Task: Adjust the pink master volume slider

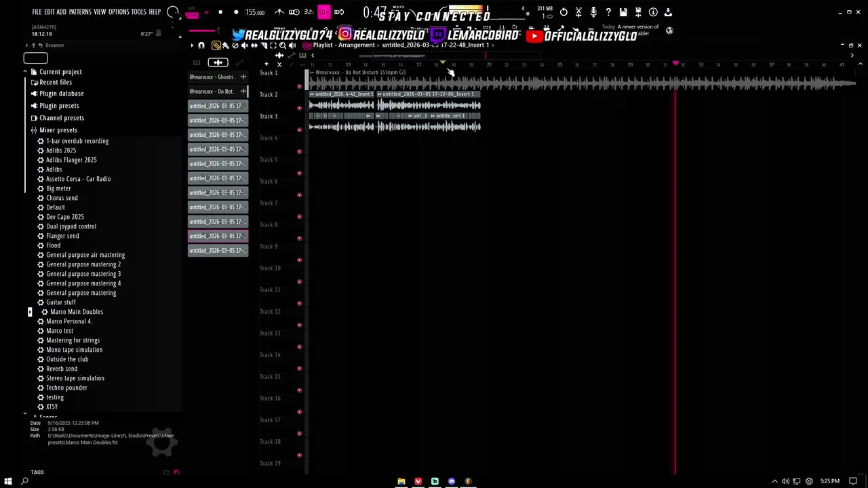Action: 203,30
